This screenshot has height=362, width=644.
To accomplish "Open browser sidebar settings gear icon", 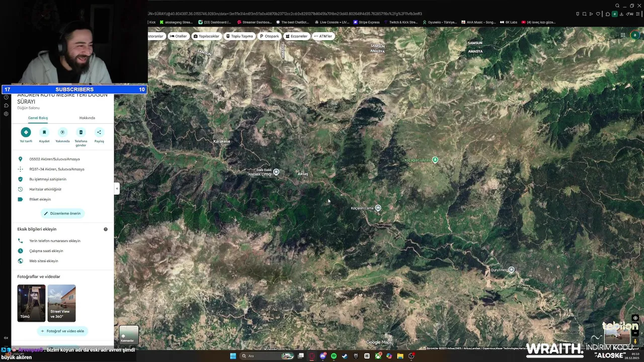I will [6, 114].
